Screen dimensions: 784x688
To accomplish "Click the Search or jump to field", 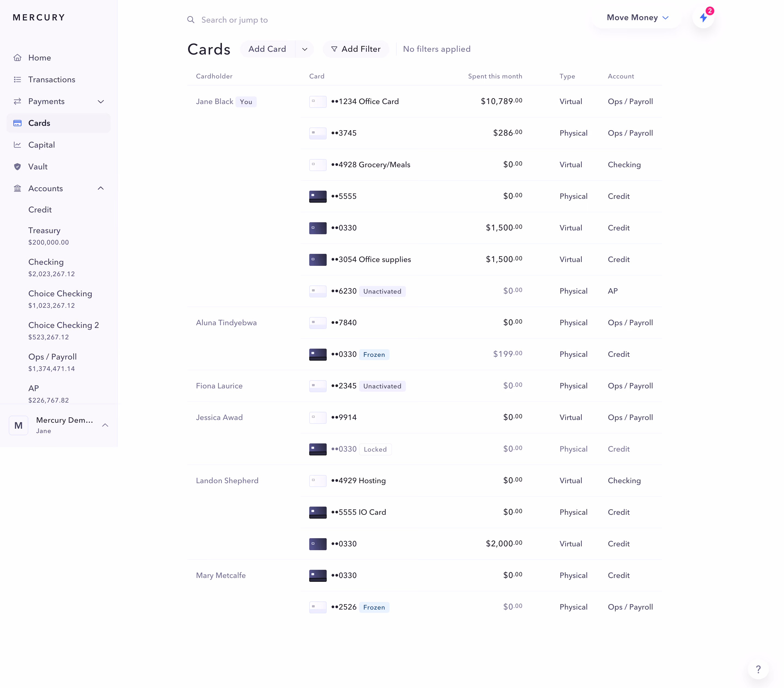I will click(x=234, y=20).
